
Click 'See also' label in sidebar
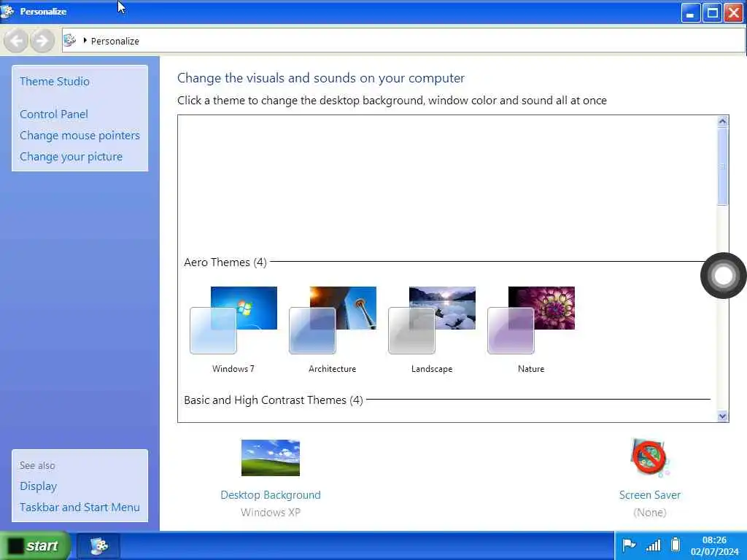pos(37,465)
